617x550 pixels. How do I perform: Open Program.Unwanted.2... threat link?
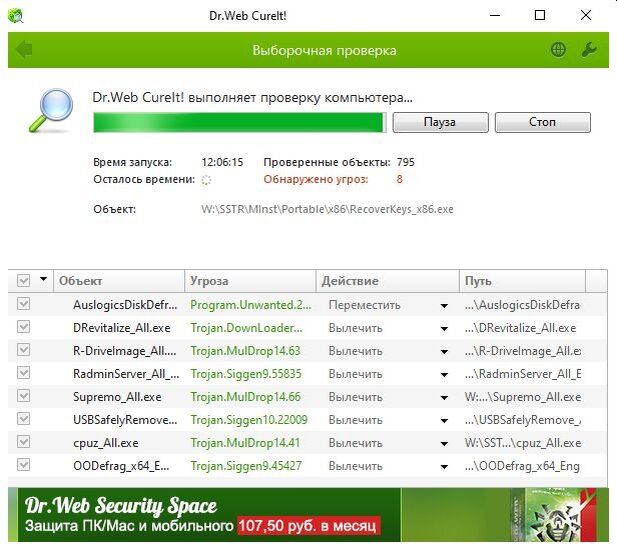[251, 305]
